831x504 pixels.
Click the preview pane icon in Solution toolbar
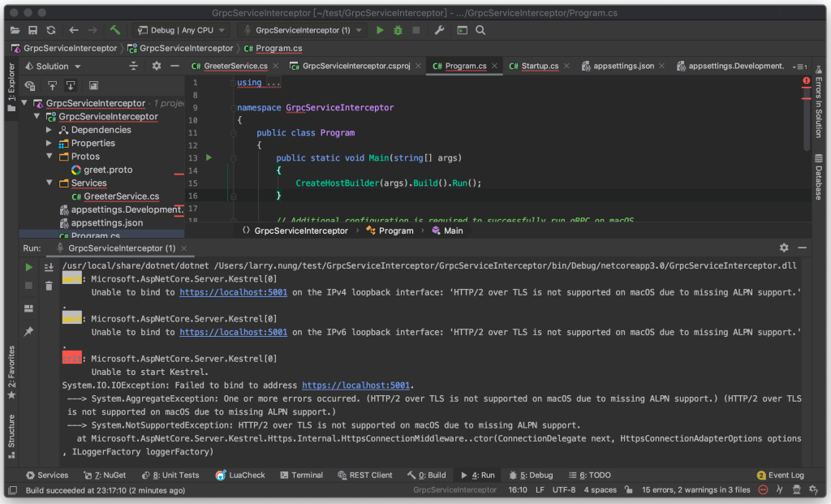pos(93,85)
